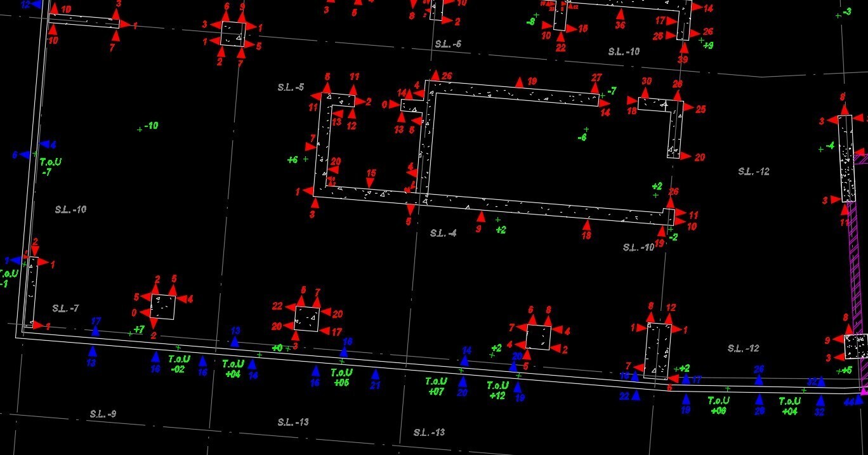Click the gray S.L. -4 label
This screenshot has height=455, width=868.
click(443, 234)
